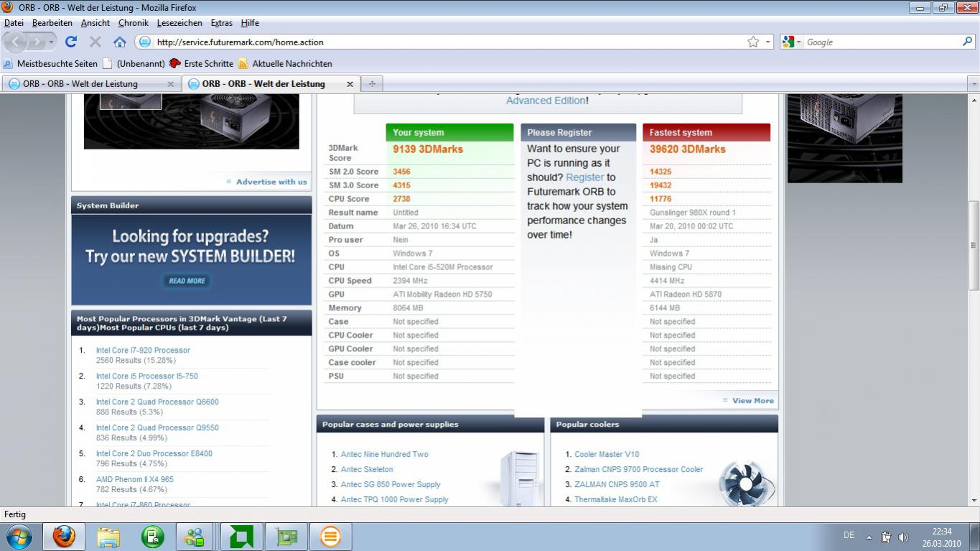Open the Chronik menu
980x551 pixels.
pyautogui.click(x=134, y=23)
